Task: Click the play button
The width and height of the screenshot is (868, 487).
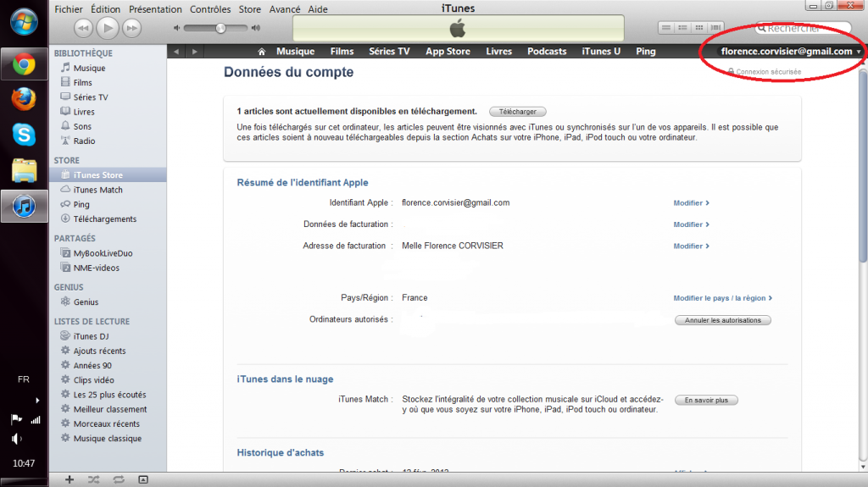Action: click(x=108, y=28)
